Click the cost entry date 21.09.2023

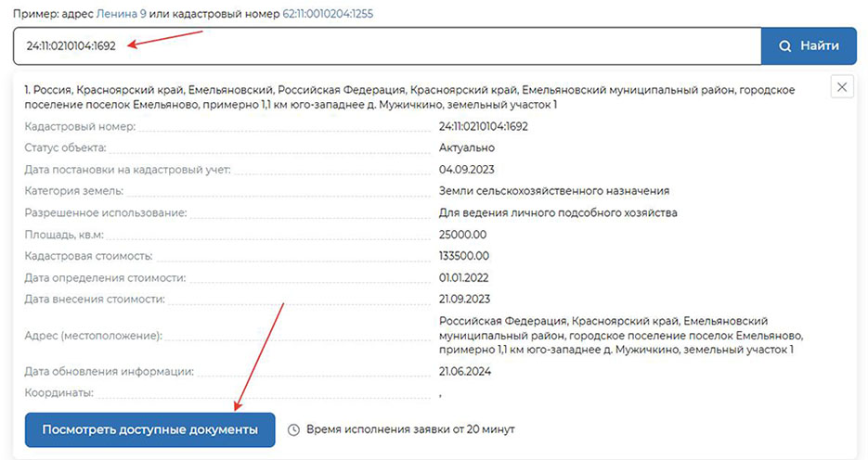click(464, 300)
